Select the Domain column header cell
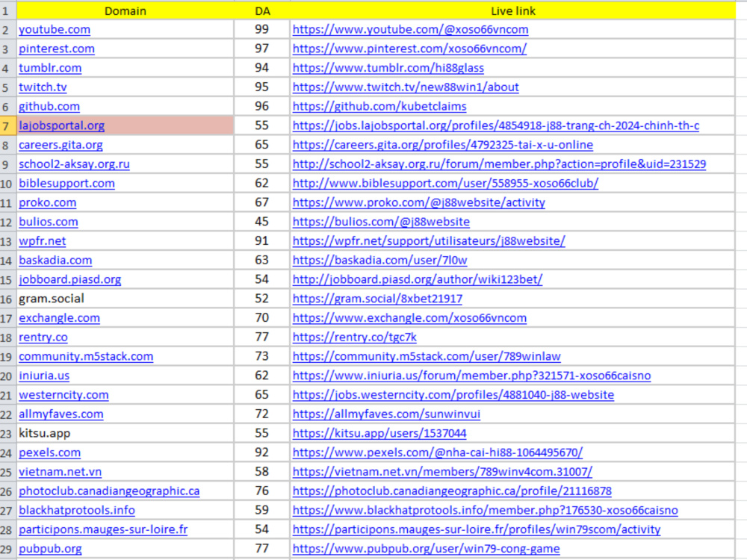The height and width of the screenshot is (560, 747). click(x=125, y=11)
